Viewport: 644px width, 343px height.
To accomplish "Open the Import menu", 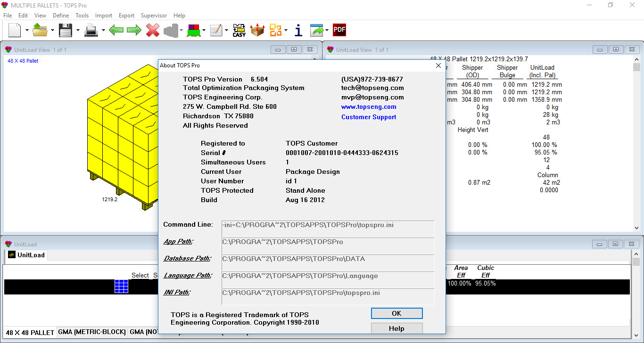I will tap(104, 16).
